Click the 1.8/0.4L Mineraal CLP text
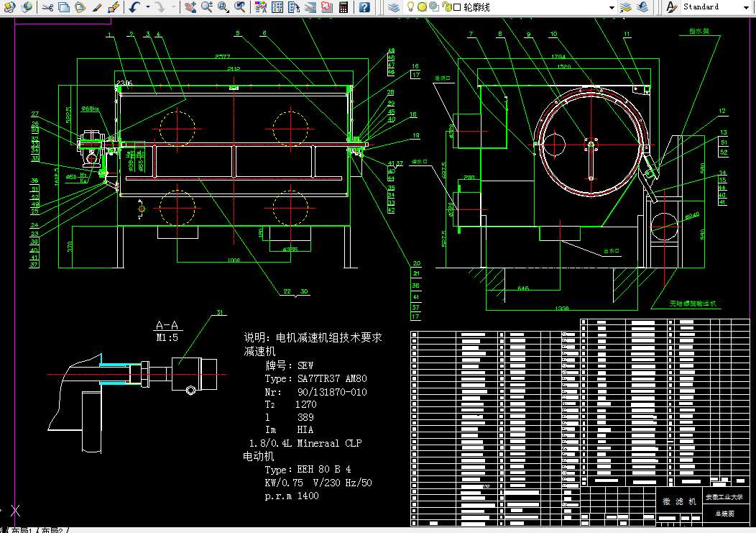The image size is (756, 533). 305,442
